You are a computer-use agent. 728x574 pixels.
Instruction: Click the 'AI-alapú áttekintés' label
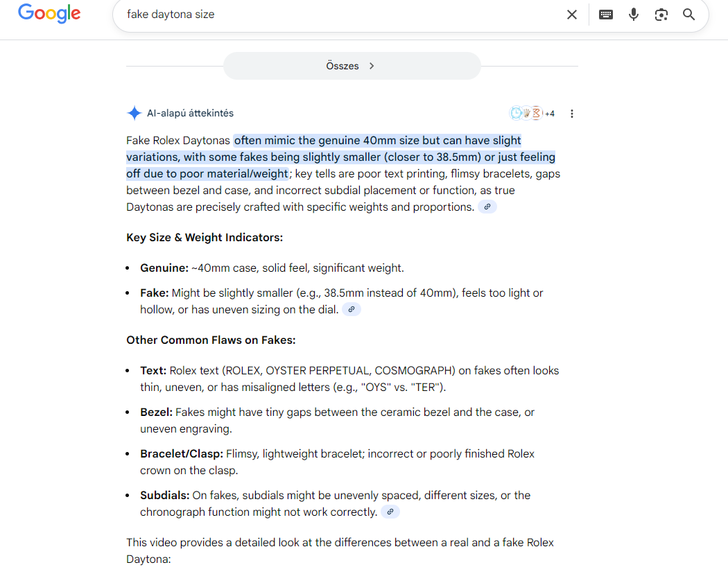pyautogui.click(x=191, y=113)
